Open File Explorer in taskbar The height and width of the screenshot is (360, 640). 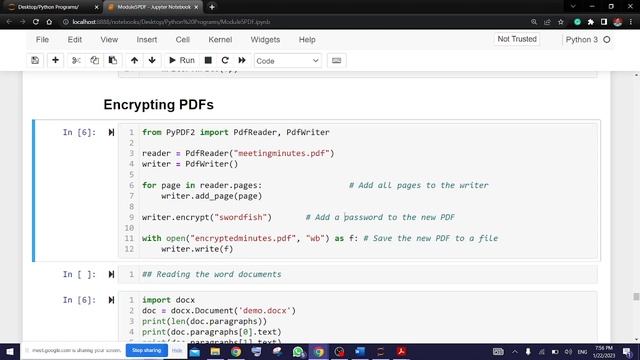point(215,351)
